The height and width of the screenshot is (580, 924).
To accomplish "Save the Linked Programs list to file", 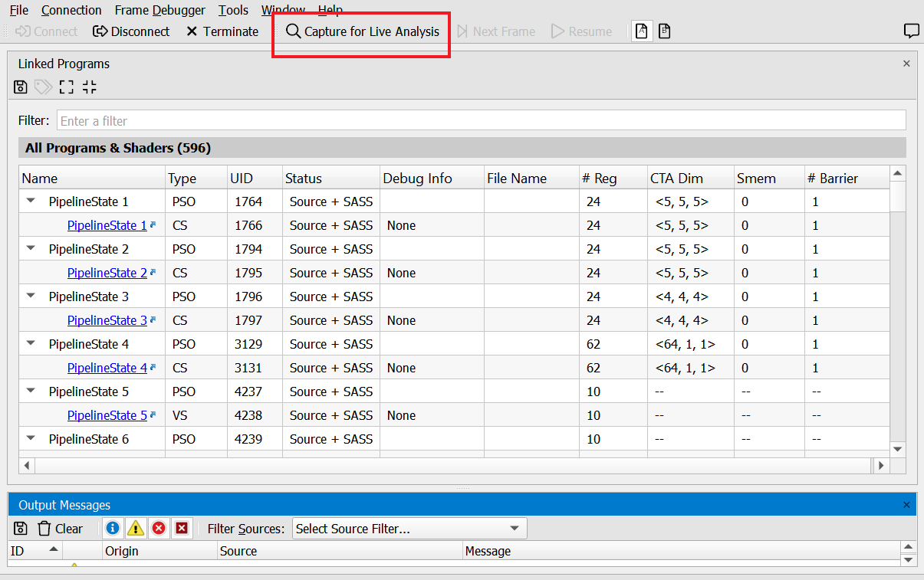I will pyautogui.click(x=20, y=87).
